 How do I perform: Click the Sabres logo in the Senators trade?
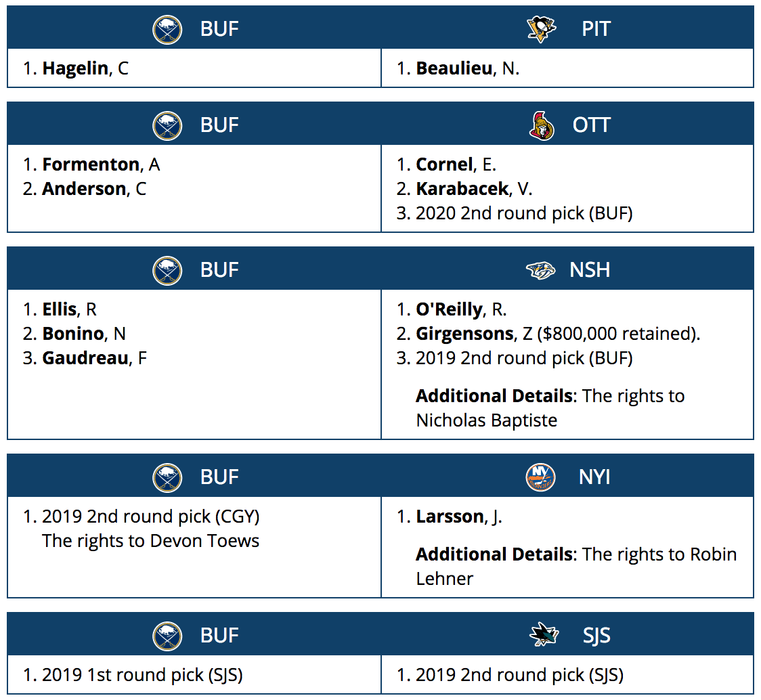click(x=167, y=126)
